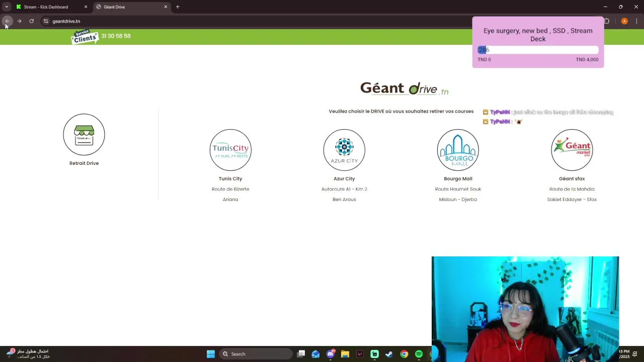Click the donation goal progress bar
Image resolution: width=644 pixels, height=362 pixels.
coord(538,50)
